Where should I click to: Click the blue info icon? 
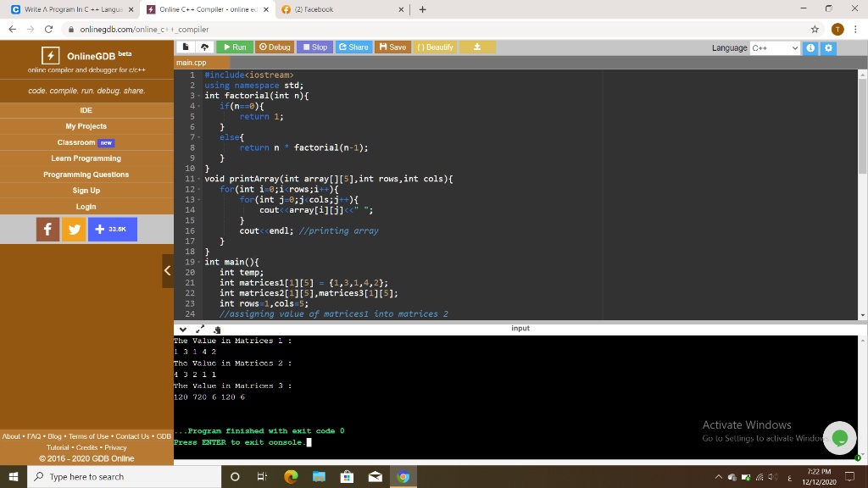pos(811,48)
